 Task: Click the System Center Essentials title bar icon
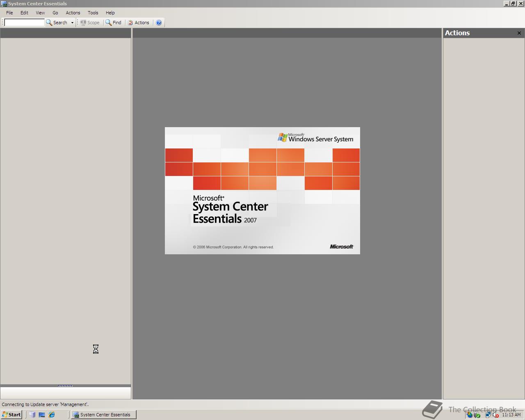click(x=4, y=4)
